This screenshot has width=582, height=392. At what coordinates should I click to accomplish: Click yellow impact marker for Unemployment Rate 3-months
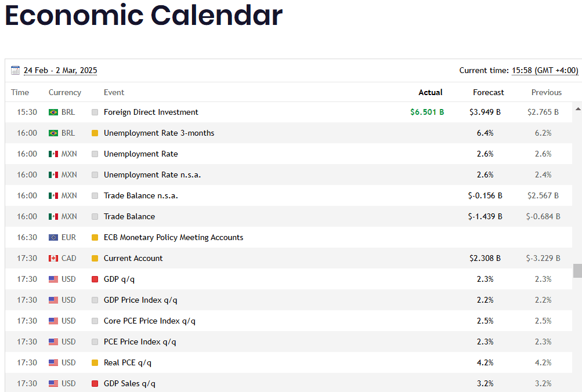(x=95, y=133)
